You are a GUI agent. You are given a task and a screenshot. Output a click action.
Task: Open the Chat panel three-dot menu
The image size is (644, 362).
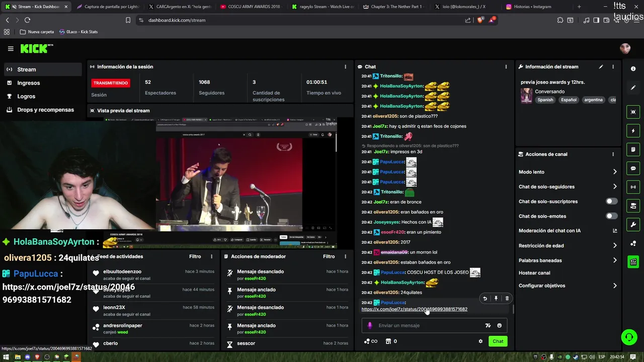506,67
